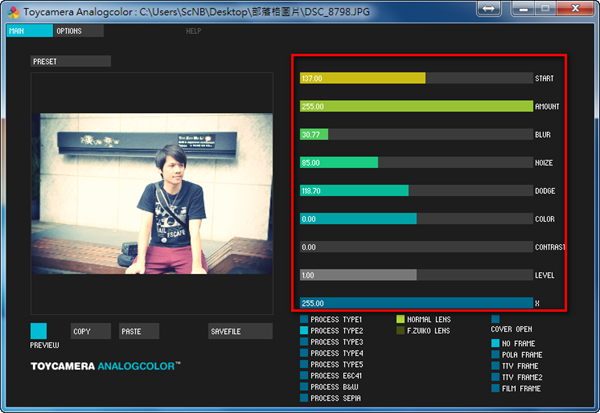Select PROCESS TYPE2
The width and height of the screenshot is (600, 413).
coord(304,330)
